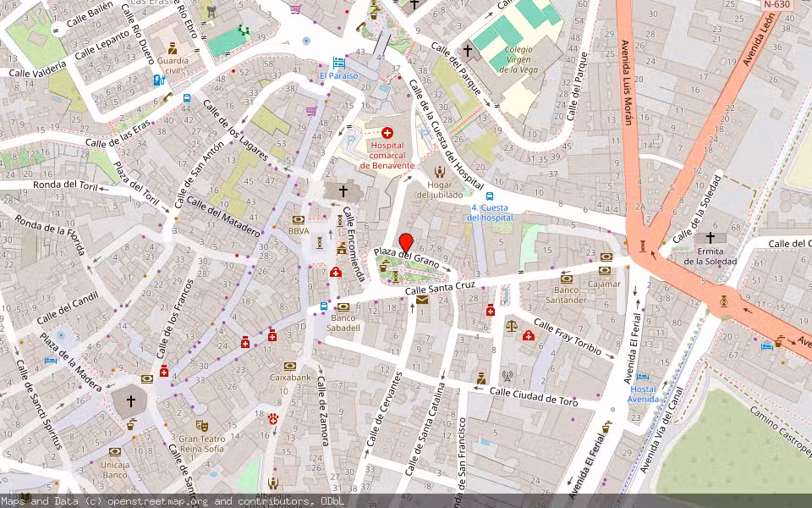Click the El Paraíso hotel bed icon
This screenshot has height=508, width=812.
(338, 63)
